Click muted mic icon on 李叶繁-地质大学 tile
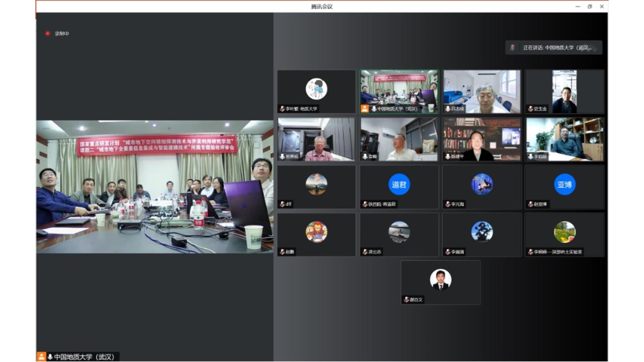Screen dimensions: 644x362 [x=282, y=109]
